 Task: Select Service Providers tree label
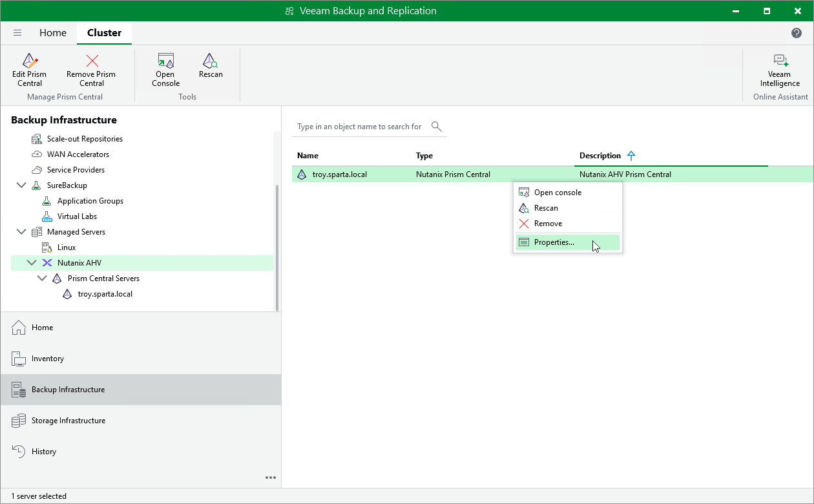pos(76,170)
